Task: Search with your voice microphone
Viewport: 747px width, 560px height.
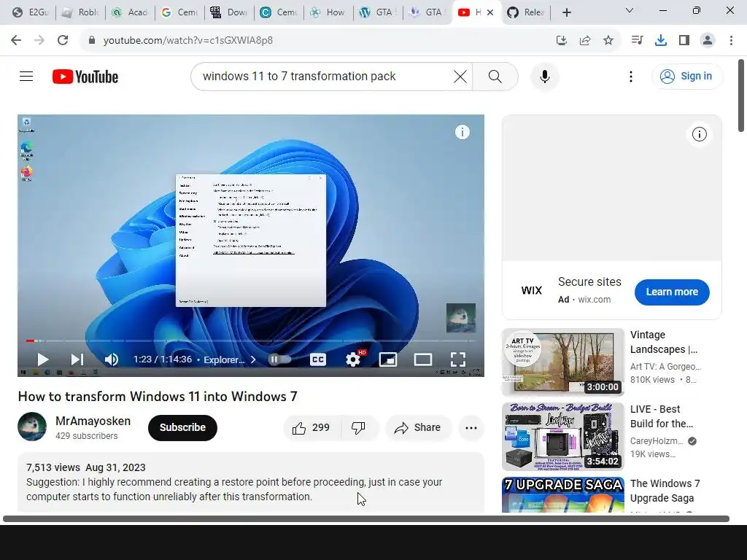Action: [545, 76]
